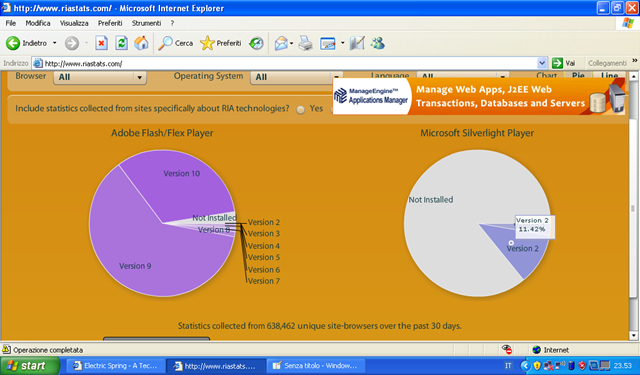Open the Messenger people icon

coord(378,43)
